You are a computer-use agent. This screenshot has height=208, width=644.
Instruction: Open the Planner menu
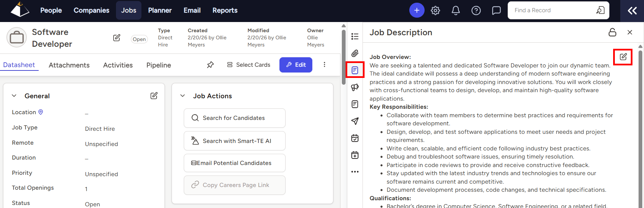click(x=160, y=11)
